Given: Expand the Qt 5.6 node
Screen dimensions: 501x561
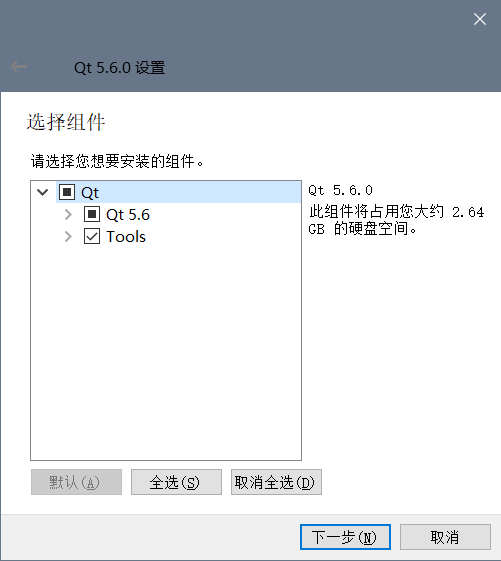Looking at the screenshot, I should pyautogui.click(x=68, y=214).
